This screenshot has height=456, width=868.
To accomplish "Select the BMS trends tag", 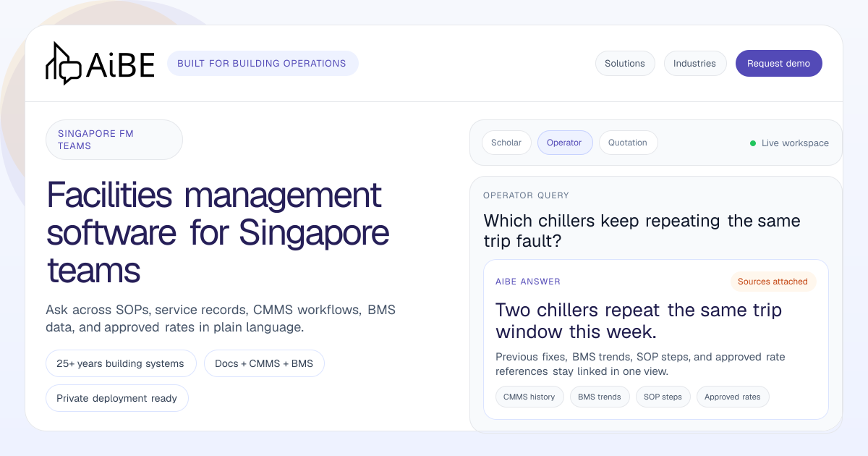I will pyautogui.click(x=600, y=397).
